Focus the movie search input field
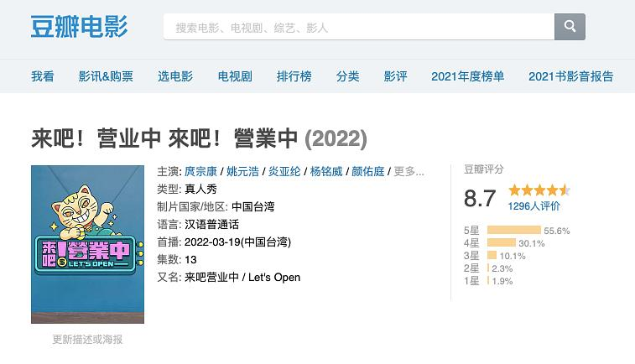Screen dimensions: 635x364 coord(358,28)
